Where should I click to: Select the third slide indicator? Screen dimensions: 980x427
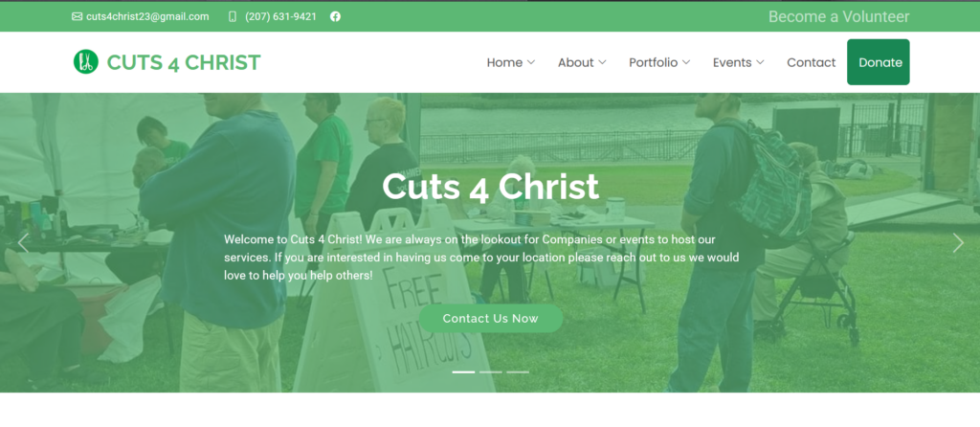point(518,372)
